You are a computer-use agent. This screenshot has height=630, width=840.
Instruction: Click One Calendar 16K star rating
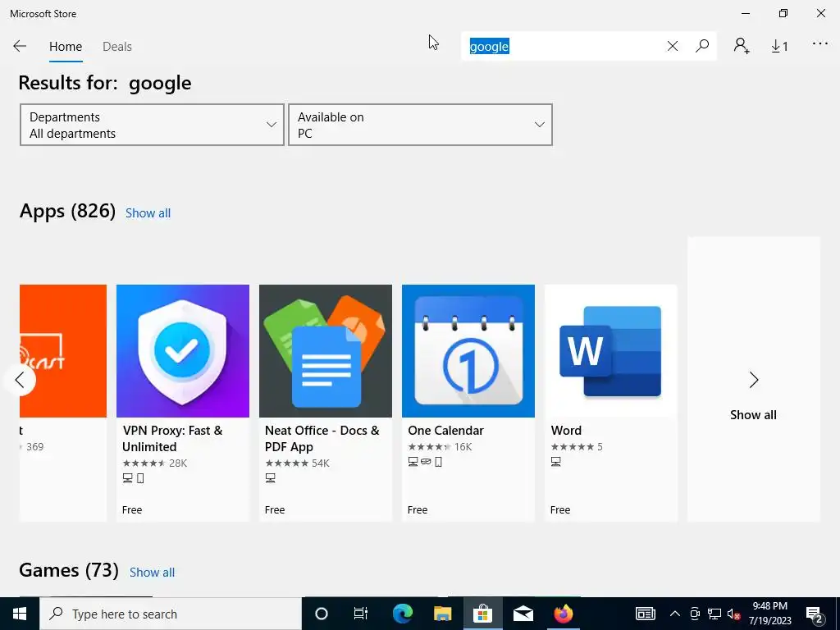click(x=440, y=447)
